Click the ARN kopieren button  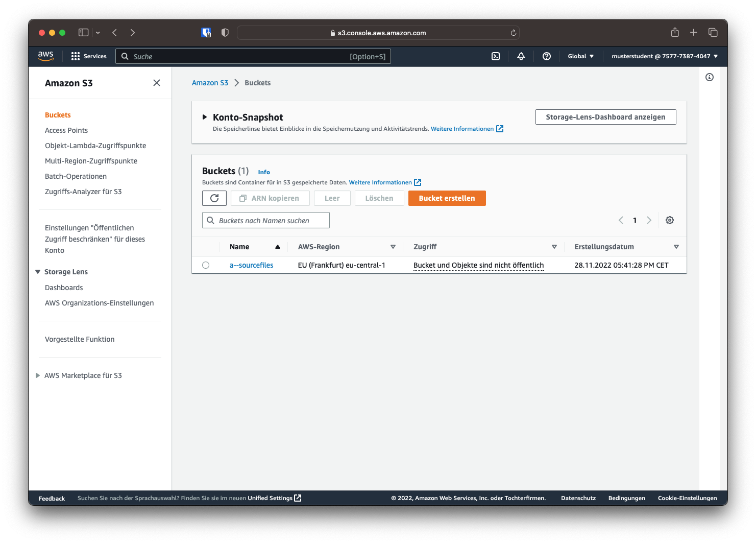pos(270,198)
